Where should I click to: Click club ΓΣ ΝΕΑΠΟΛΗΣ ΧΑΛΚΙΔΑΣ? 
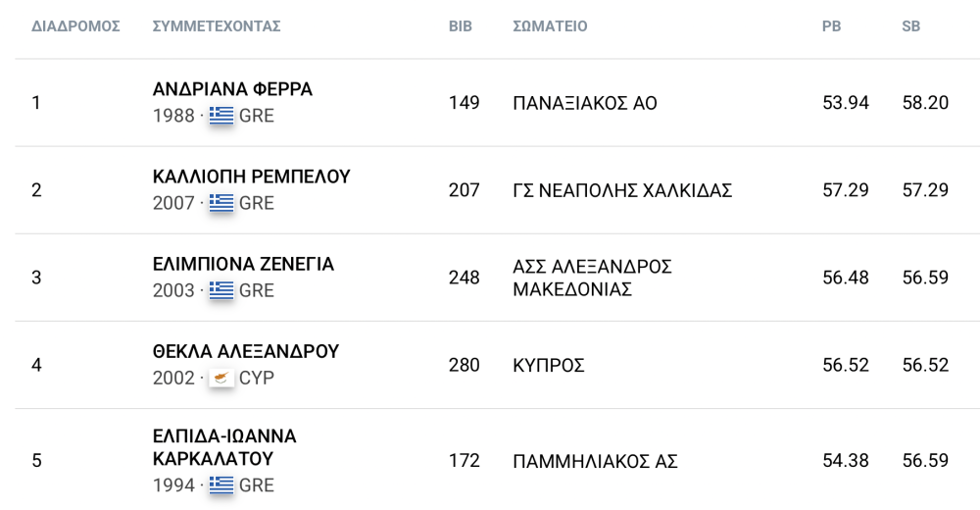pos(622,191)
